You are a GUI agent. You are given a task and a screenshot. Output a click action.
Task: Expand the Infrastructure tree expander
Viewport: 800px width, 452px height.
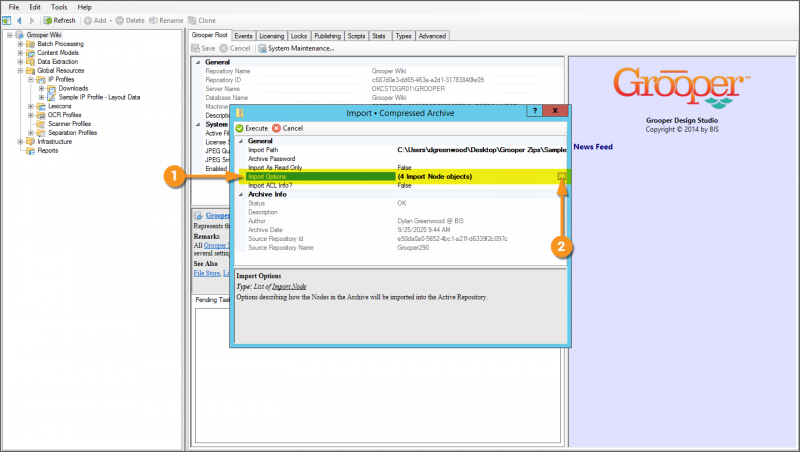tap(20, 141)
